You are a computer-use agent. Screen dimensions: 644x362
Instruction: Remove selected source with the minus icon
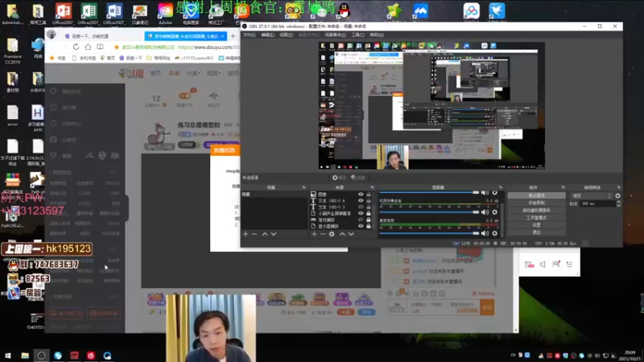tap(323, 234)
